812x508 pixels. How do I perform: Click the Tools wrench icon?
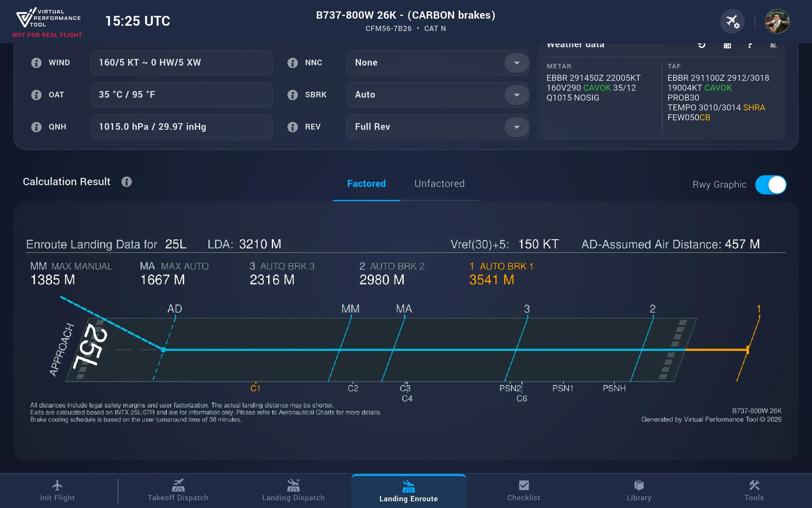point(754,485)
